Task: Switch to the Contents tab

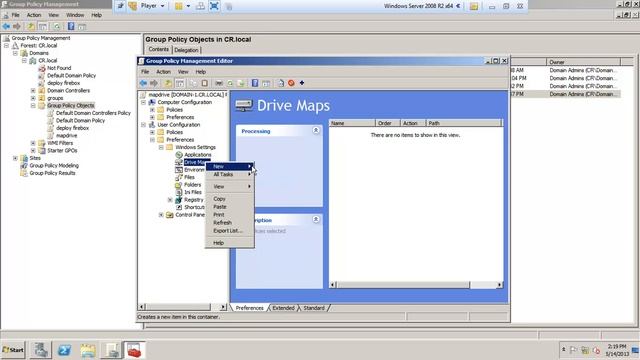Action: (158, 49)
